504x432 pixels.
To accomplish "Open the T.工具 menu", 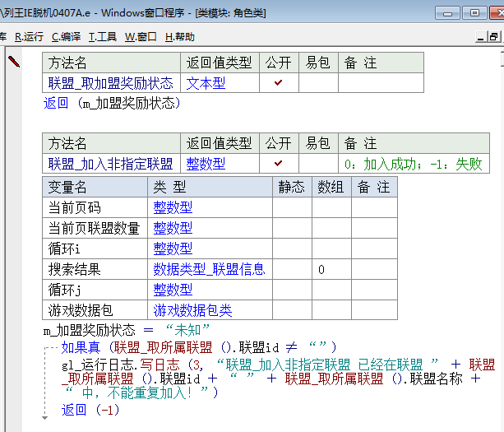I will [x=103, y=37].
